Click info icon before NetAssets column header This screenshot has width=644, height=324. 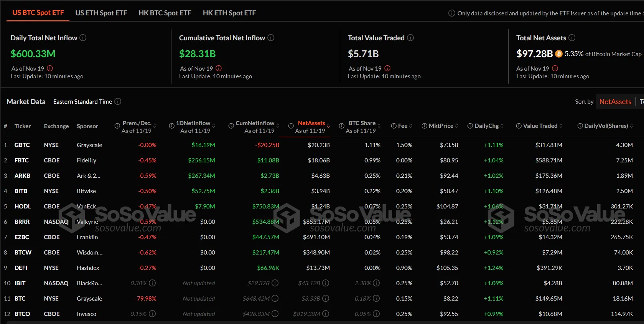291,126
